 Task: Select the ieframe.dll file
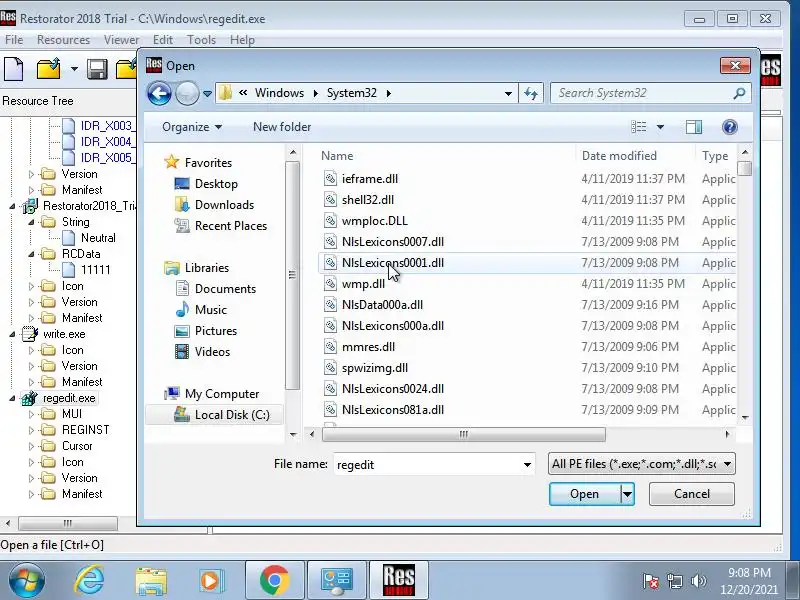[x=369, y=179]
